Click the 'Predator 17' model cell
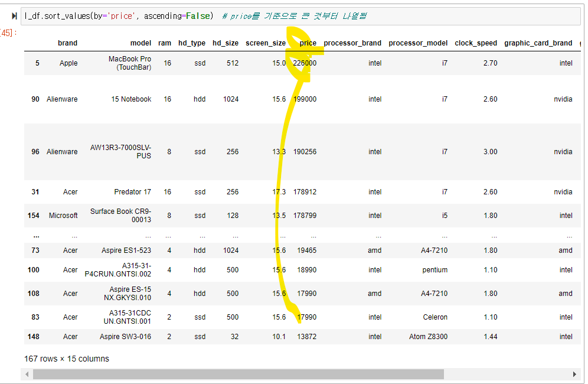Image resolution: width=588 pixels, height=384 pixels. (132, 192)
